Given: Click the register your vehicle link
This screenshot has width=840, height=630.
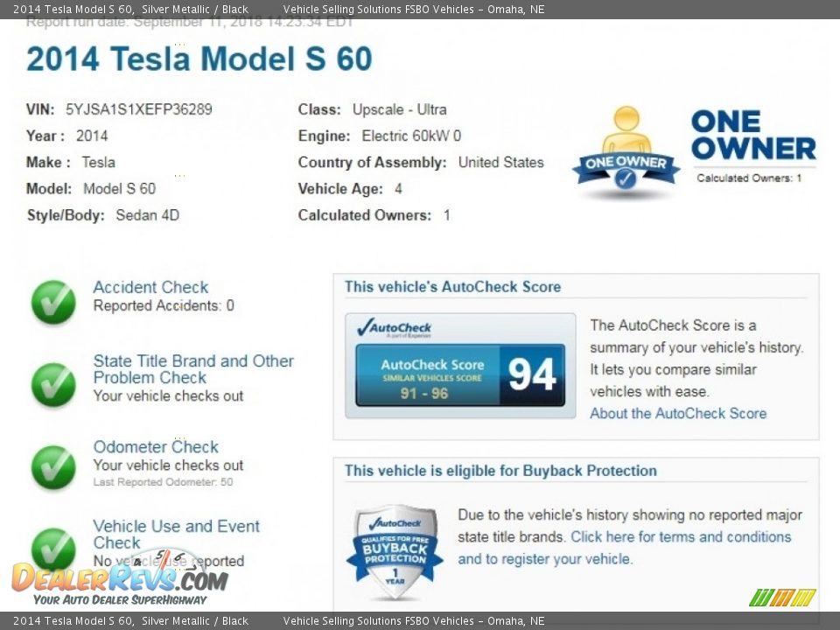Looking at the screenshot, I should pyautogui.click(x=564, y=558).
